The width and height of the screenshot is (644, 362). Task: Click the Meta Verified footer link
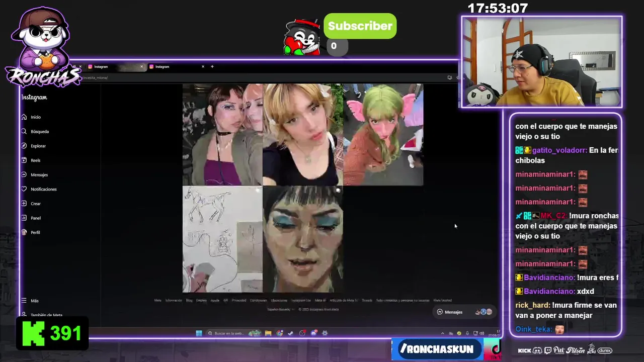[x=443, y=301]
